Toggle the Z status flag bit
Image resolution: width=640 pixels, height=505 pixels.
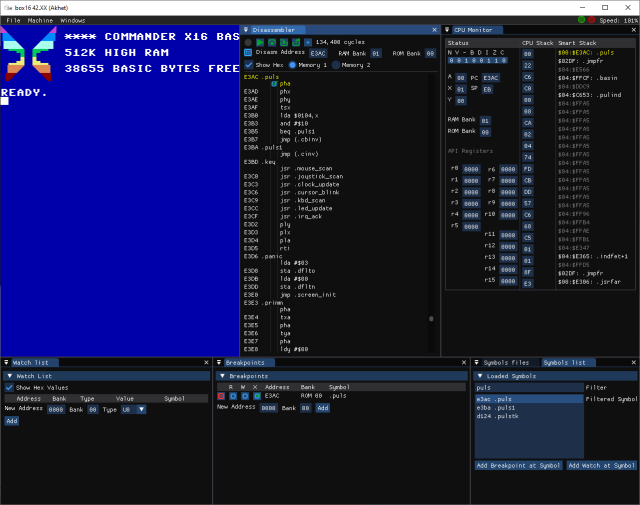click(496, 60)
